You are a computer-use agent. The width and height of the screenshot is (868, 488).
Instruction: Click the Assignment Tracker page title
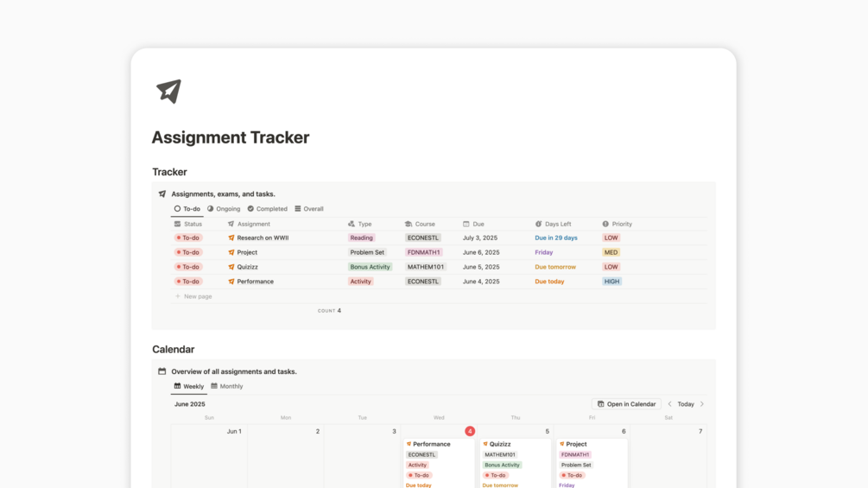click(231, 137)
